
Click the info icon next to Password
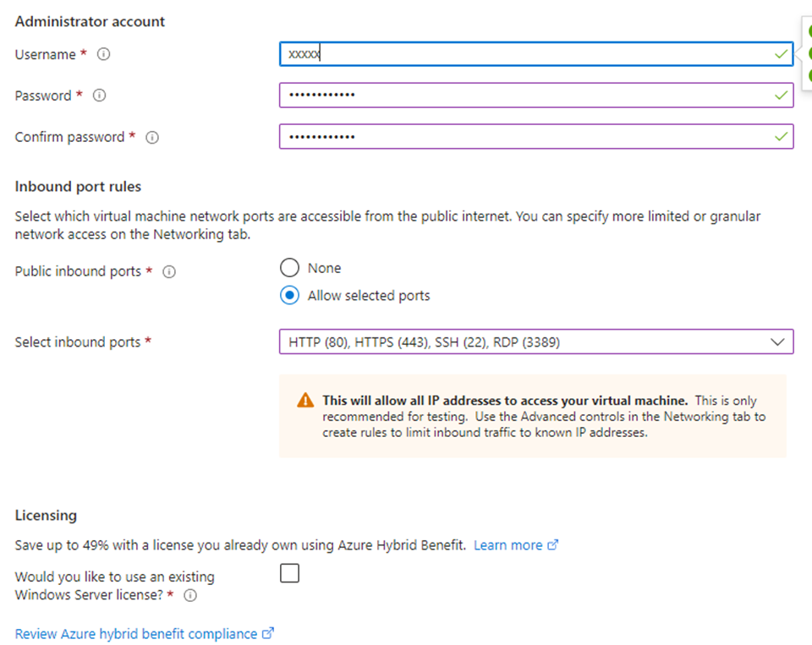(x=98, y=96)
